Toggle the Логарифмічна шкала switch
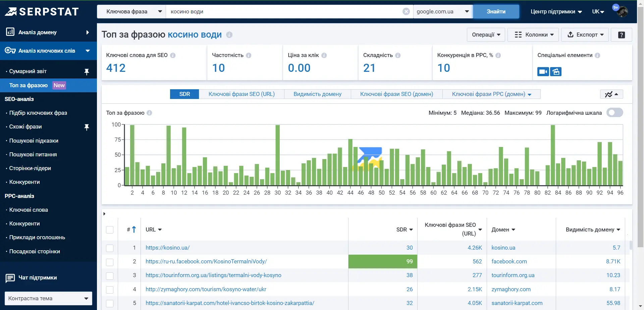Image resolution: width=644 pixels, height=310 pixels. (x=615, y=112)
